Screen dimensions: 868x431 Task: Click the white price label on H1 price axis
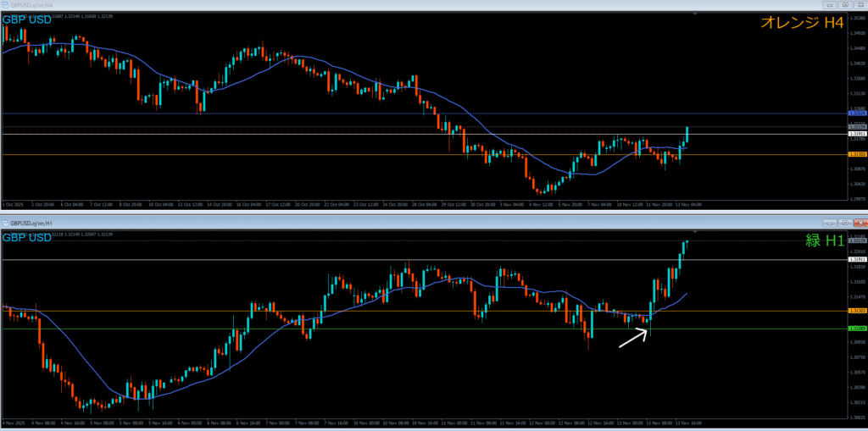coord(857,259)
